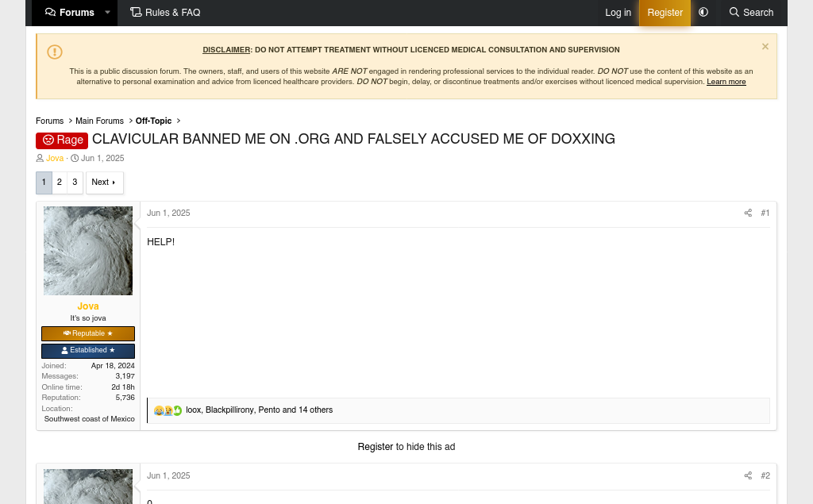Expand the Forums dropdown arrow

coord(107,13)
